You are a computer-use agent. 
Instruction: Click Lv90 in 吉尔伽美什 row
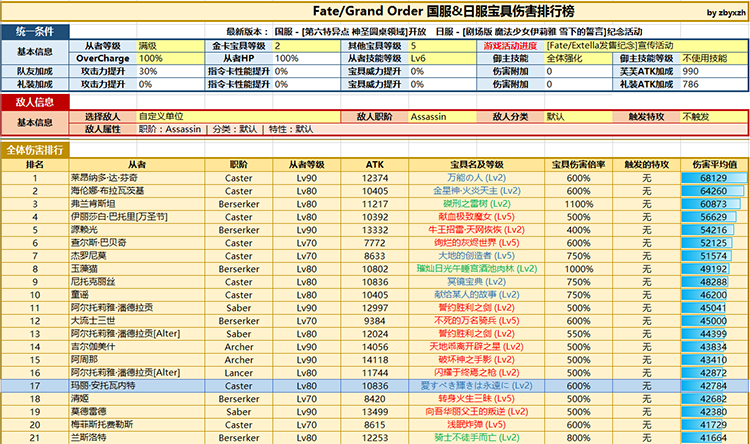307,346
